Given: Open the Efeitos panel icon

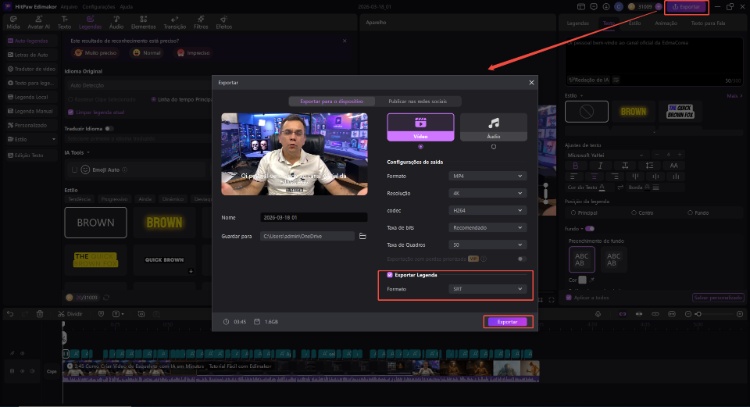Looking at the screenshot, I should point(225,23).
